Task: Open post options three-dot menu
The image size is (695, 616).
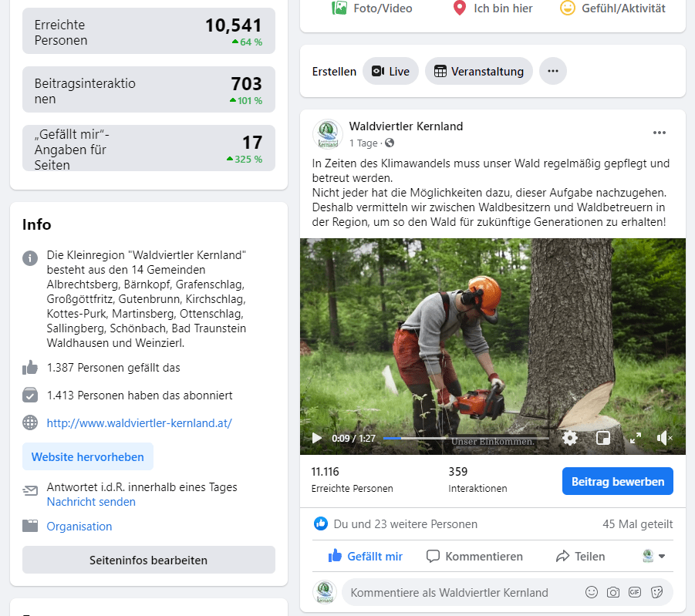Action: click(x=659, y=133)
